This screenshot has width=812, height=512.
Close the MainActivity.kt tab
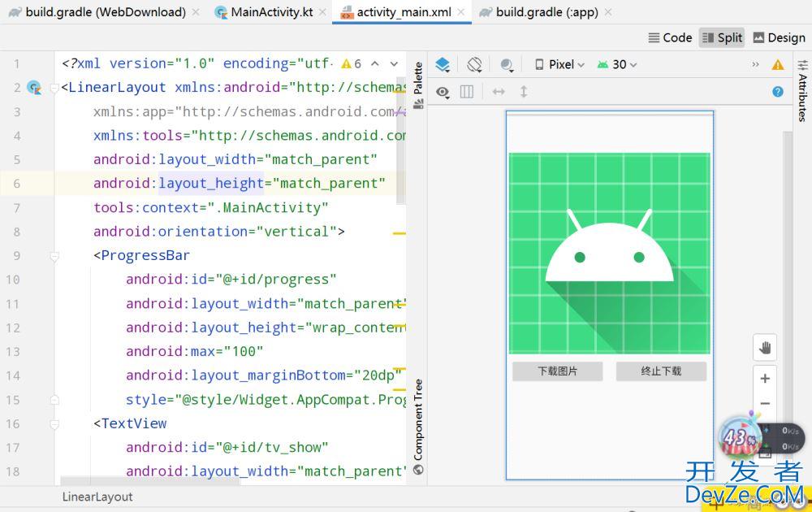click(x=322, y=12)
